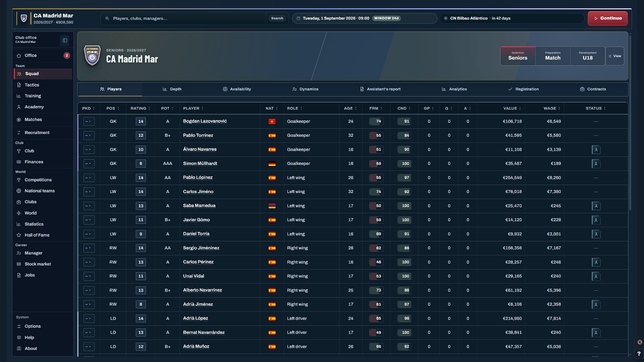The height and width of the screenshot is (362, 644).
Task: Open the Alberto Navarrínez player profile
Action: pyautogui.click(x=202, y=290)
